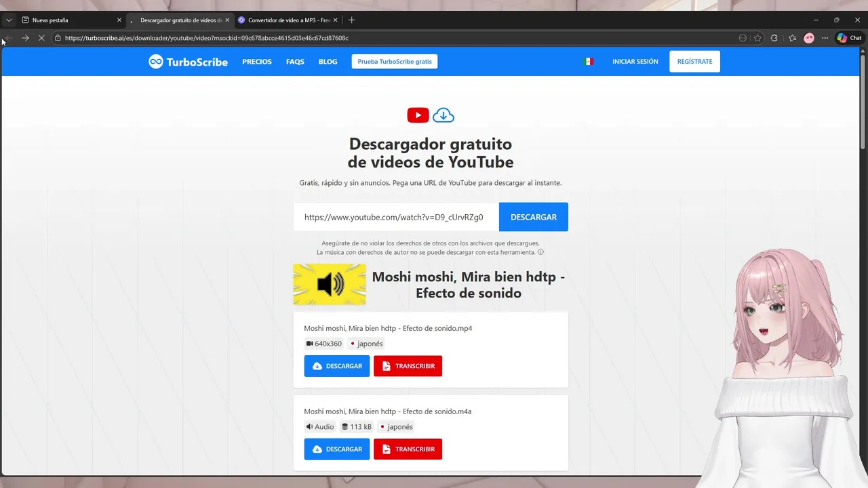
Task: Click the REGÍSTRATE button
Action: pyautogui.click(x=694, y=62)
